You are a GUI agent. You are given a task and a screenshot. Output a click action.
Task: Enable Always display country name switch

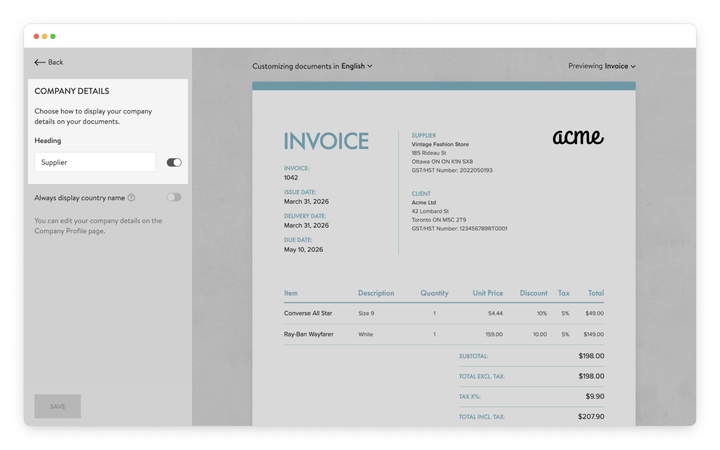click(x=174, y=197)
